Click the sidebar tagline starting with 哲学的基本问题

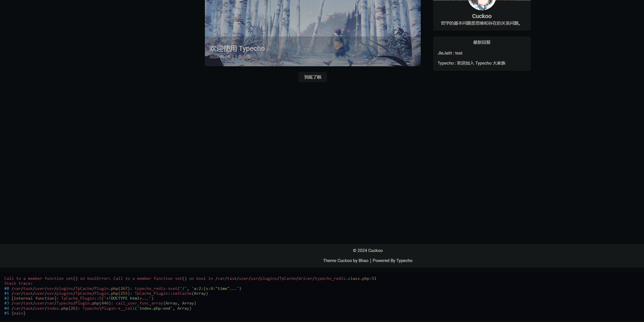coord(482,23)
